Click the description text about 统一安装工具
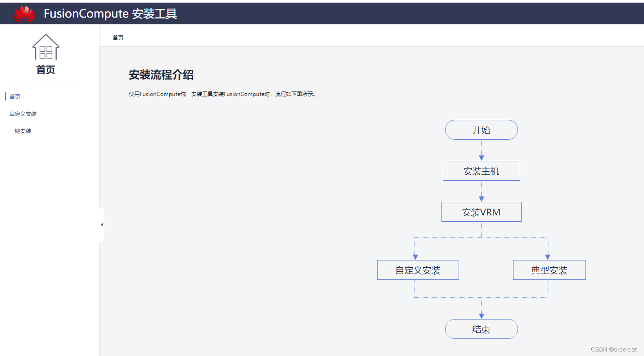This screenshot has height=356, width=644. [x=223, y=95]
